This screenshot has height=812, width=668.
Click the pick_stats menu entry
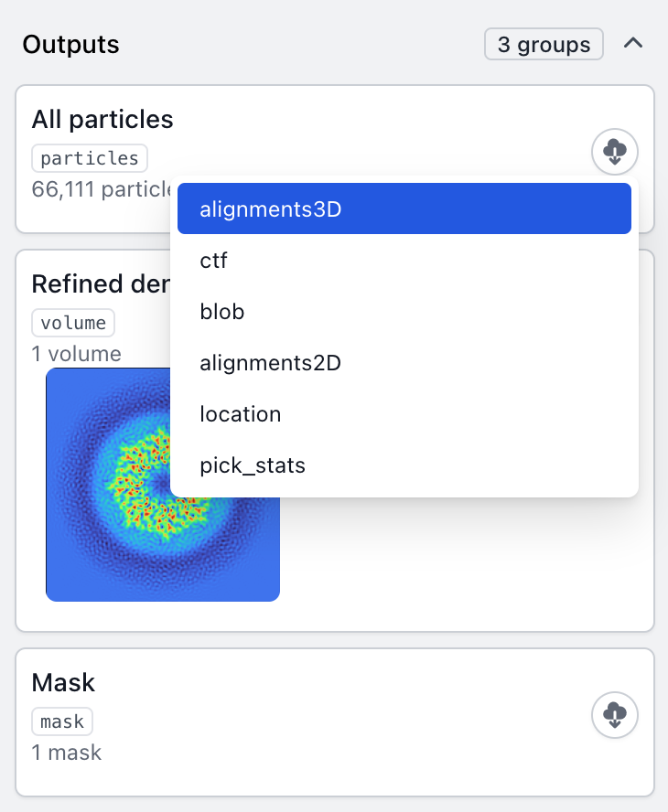point(404,465)
